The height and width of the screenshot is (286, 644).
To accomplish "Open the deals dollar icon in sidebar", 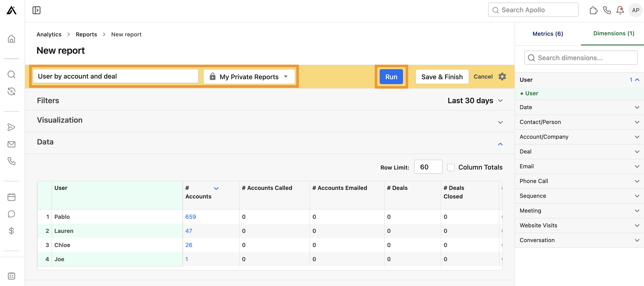I will [x=12, y=231].
